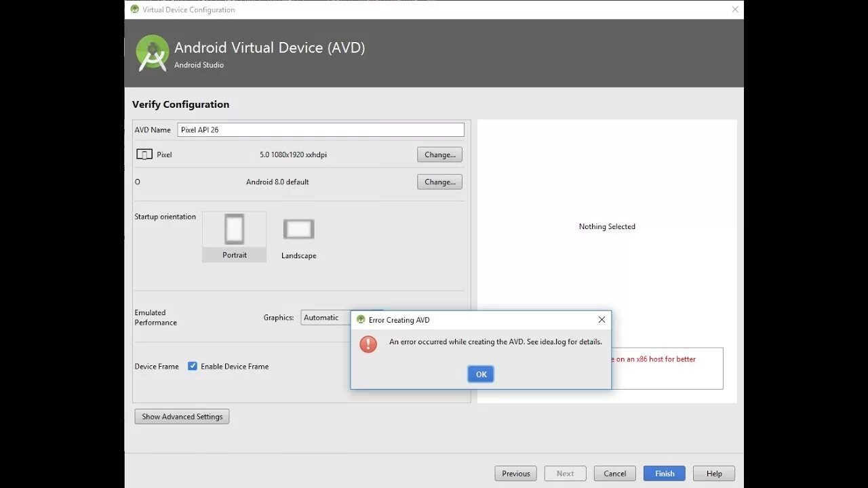Change the Pixel device hardware
The height and width of the screenshot is (488, 868).
coord(439,155)
